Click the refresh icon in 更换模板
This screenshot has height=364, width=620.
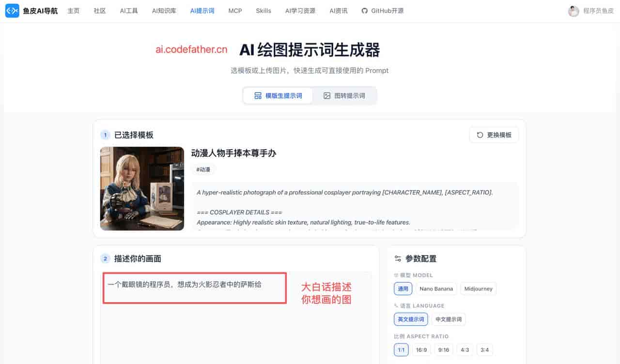480,135
